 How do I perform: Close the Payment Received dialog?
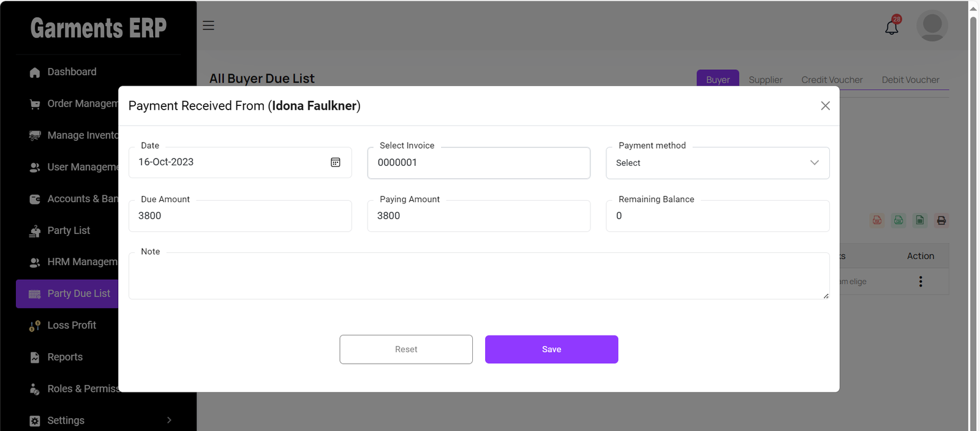(825, 106)
